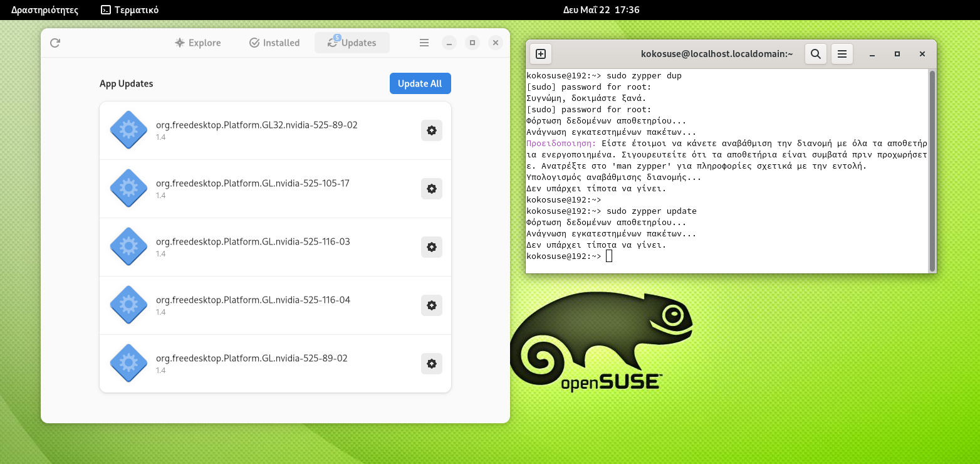Update GL.nvidia-525-116-03 with its gear button
Screen dimensions: 980x464
(432, 247)
